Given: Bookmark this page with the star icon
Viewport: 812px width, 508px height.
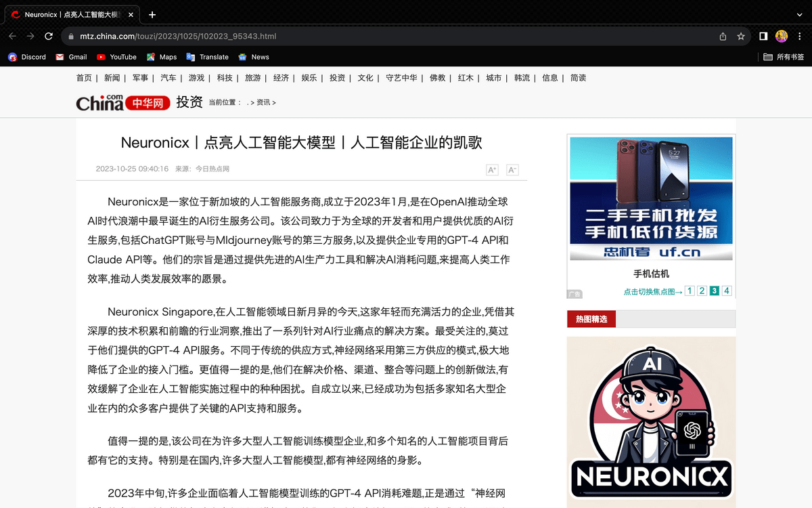Looking at the screenshot, I should click(741, 37).
